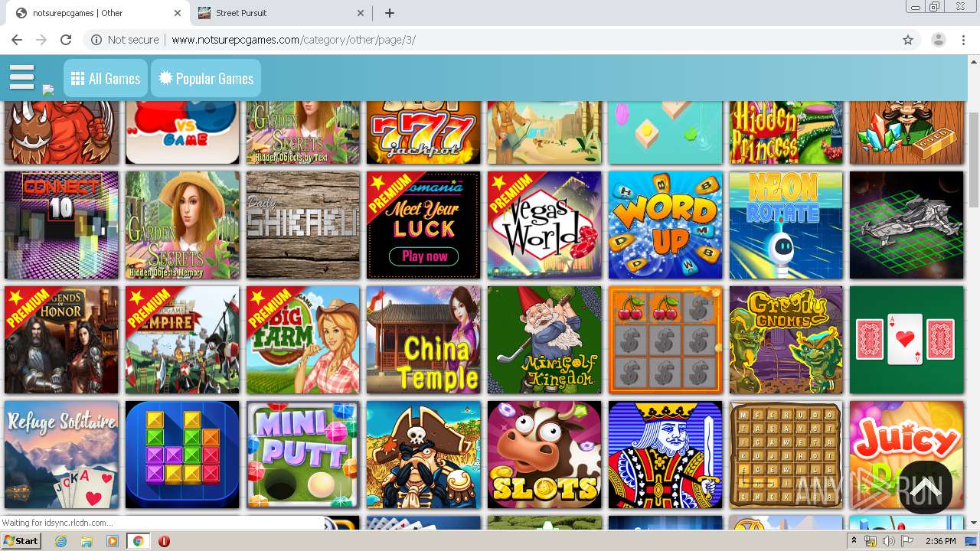Image resolution: width=980 pixels, height=551 pixels.
Task: Close the notsurepcgames tab
Action: (178, 13)
